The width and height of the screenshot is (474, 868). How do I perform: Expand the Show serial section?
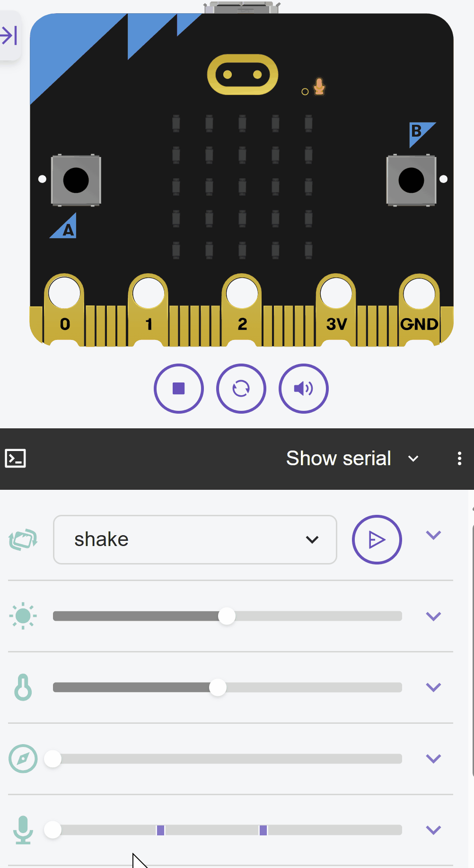413,459
